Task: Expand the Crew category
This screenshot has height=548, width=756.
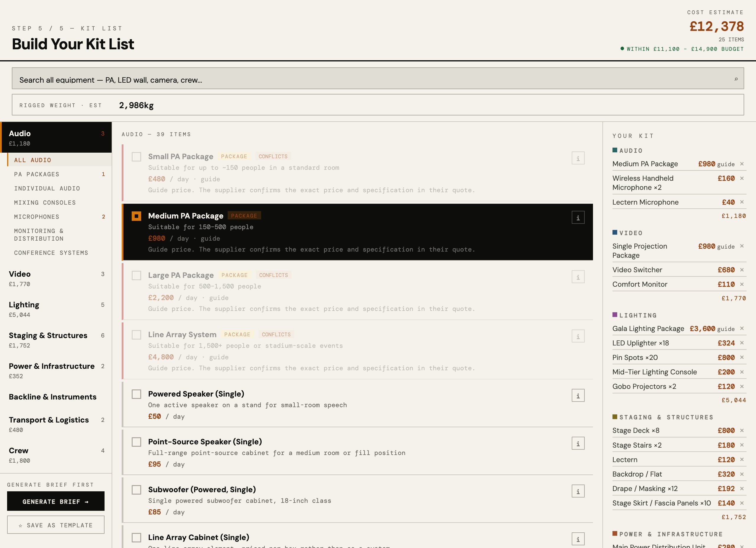Action: [56, 455]
